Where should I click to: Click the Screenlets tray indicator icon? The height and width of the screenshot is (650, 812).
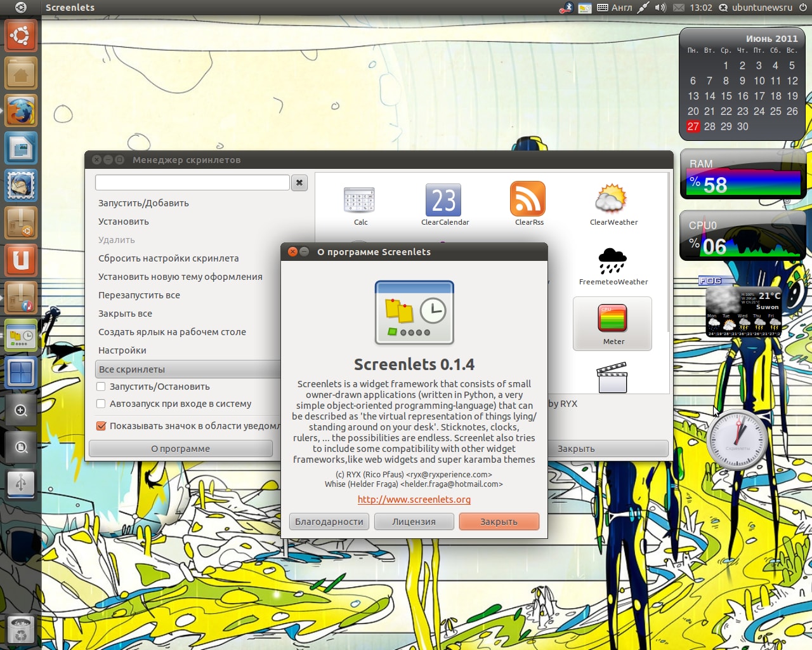coord(585,8)
